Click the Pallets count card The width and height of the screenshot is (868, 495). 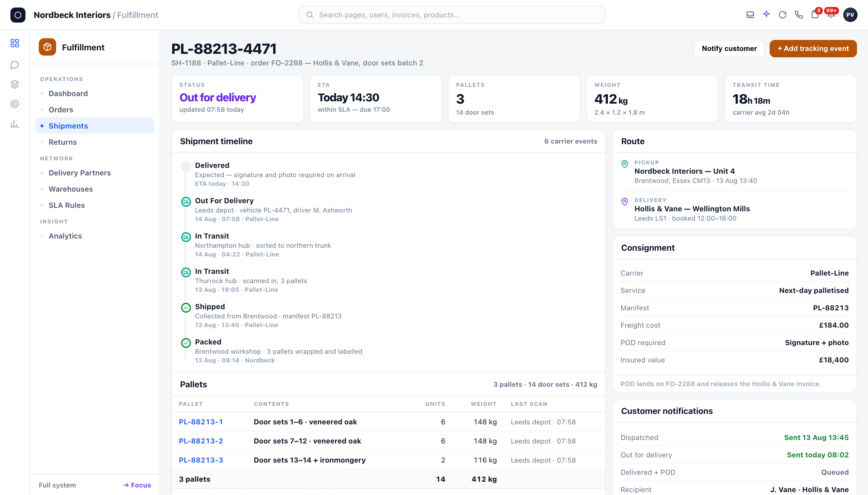[514, 99]
